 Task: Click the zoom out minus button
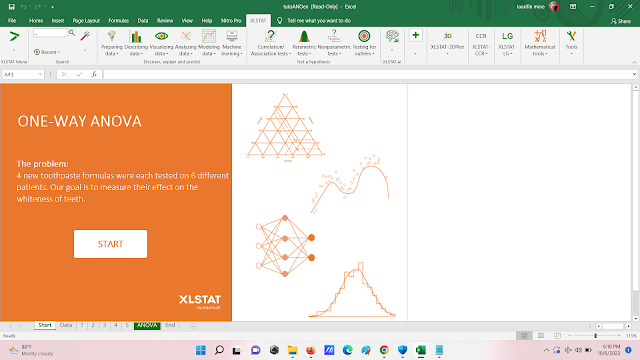pyautogui.click(x=570, y=336)
